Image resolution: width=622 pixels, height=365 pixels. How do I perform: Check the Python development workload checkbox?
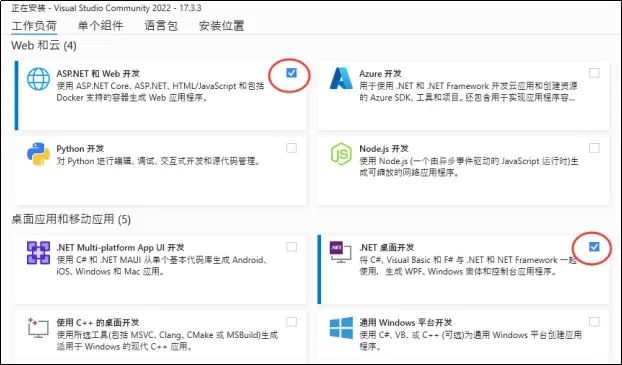pos(291,148)
